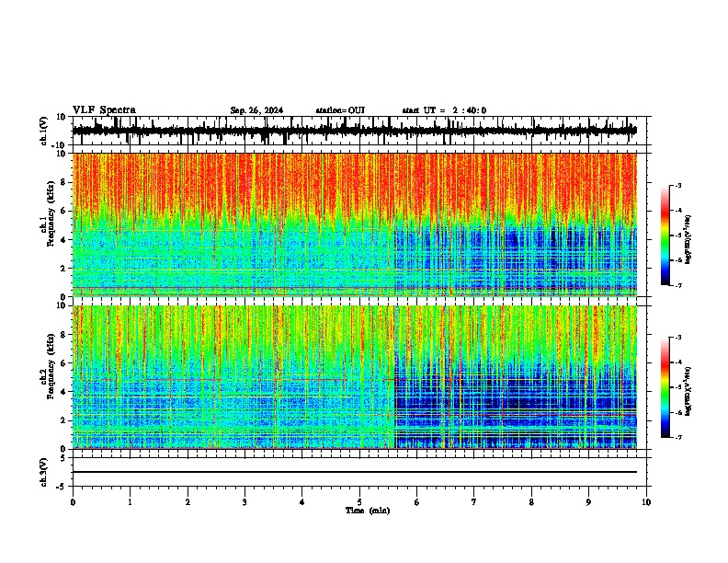728x563 pixels.
Task: Click the time axis tick label "9"
Action: (x=588, y=502)
